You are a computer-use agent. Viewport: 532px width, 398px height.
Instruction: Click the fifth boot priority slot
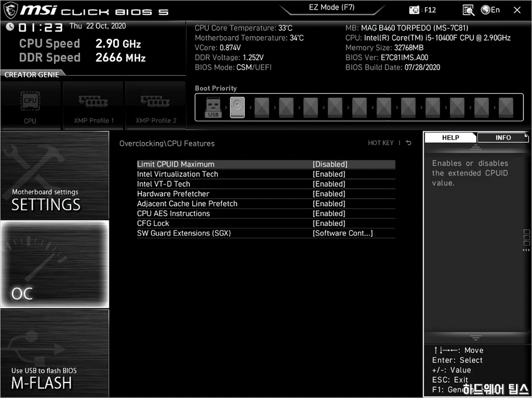(311, 107)
